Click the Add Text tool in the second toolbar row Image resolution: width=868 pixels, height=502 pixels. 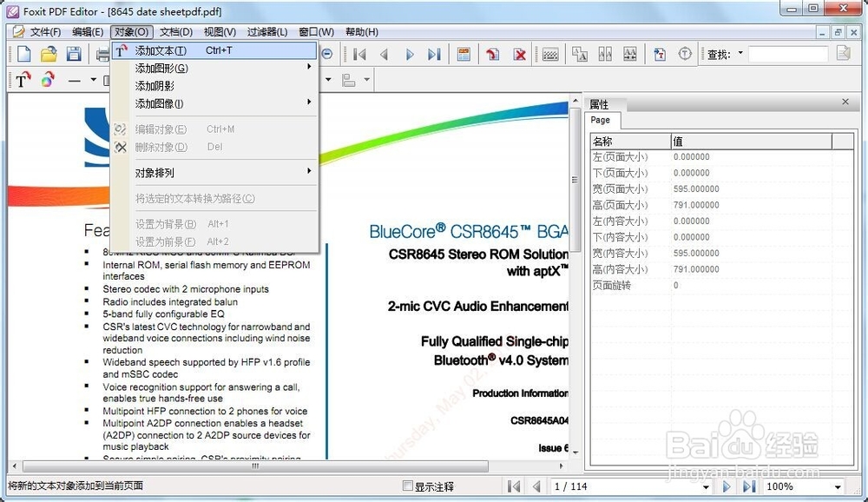point(23,81)
